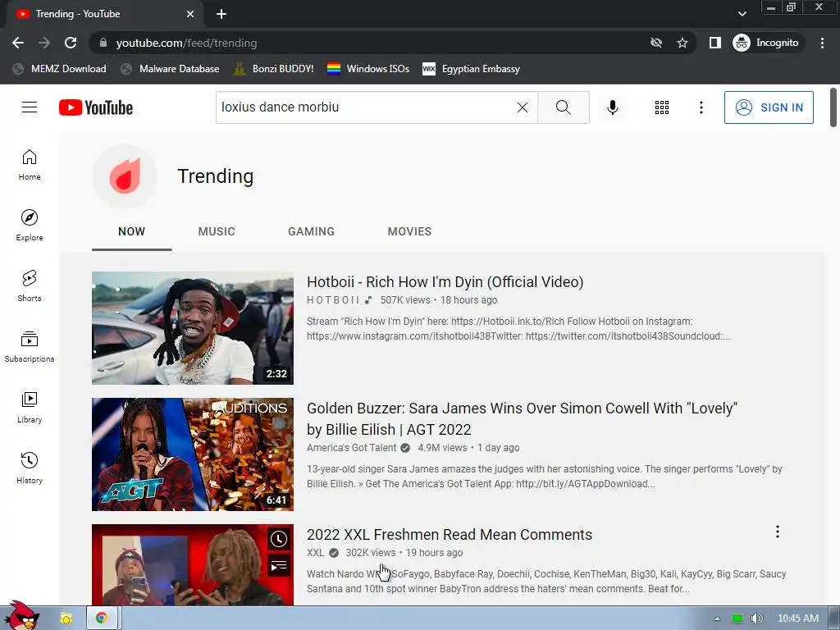Click the magnifier search button

tap(563, 107)
